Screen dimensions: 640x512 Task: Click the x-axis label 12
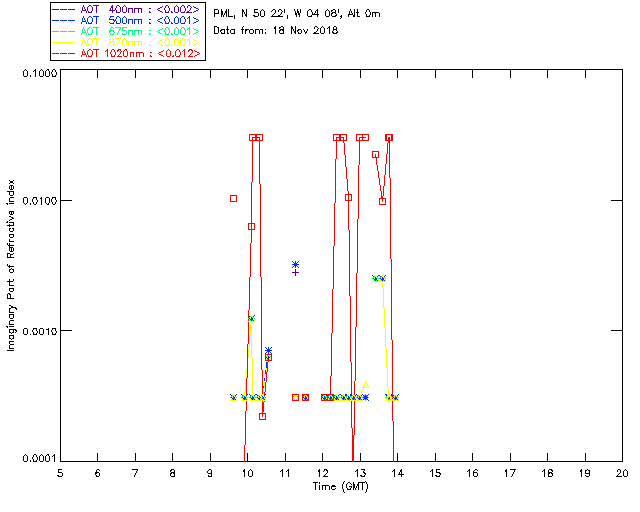(x=322, y=473)
